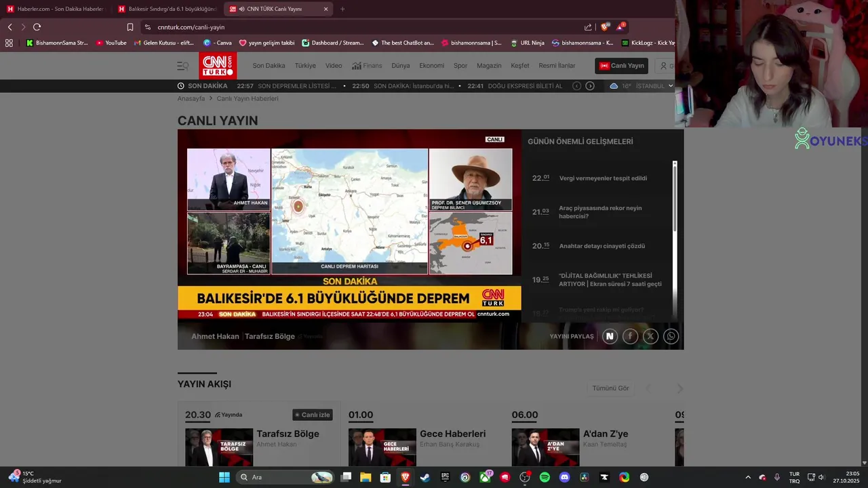
Task: Open the bookmarks grid icon
Action: 9,43
